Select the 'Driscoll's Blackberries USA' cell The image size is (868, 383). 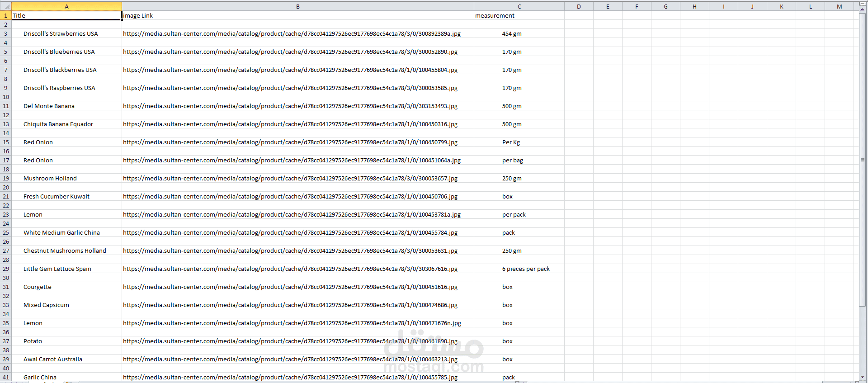(66, 70)
